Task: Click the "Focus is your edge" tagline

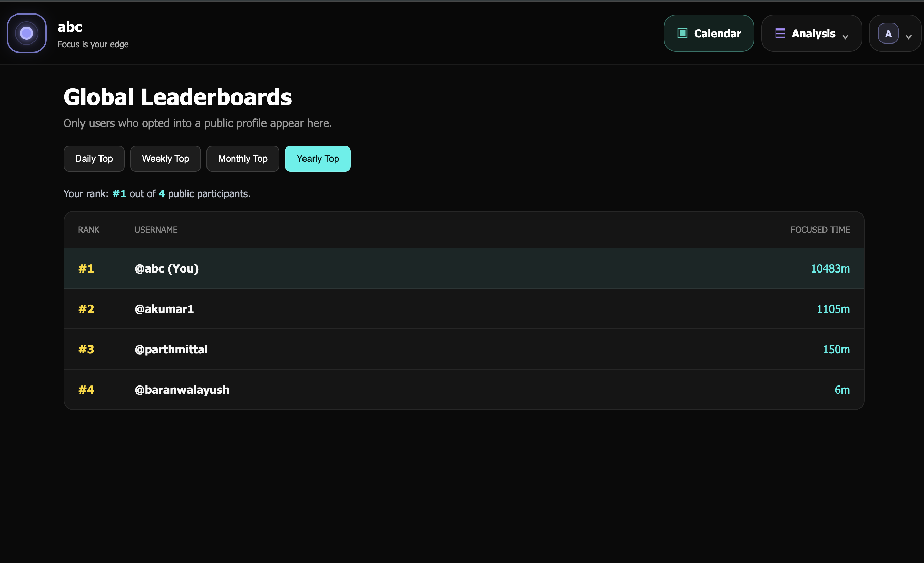Action: tap(93, 44)
